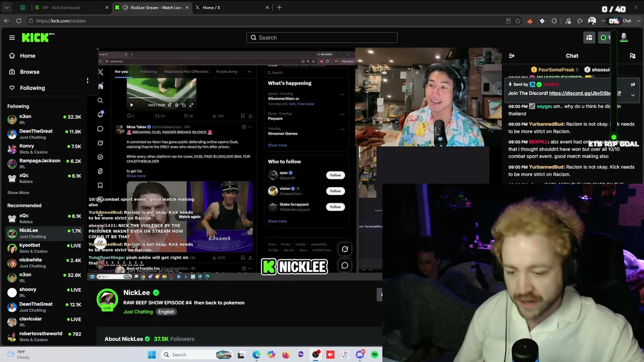644x362 pixels.
Task: Open the Apple Music taskbar icon
Action: click(x=345, y=354)
